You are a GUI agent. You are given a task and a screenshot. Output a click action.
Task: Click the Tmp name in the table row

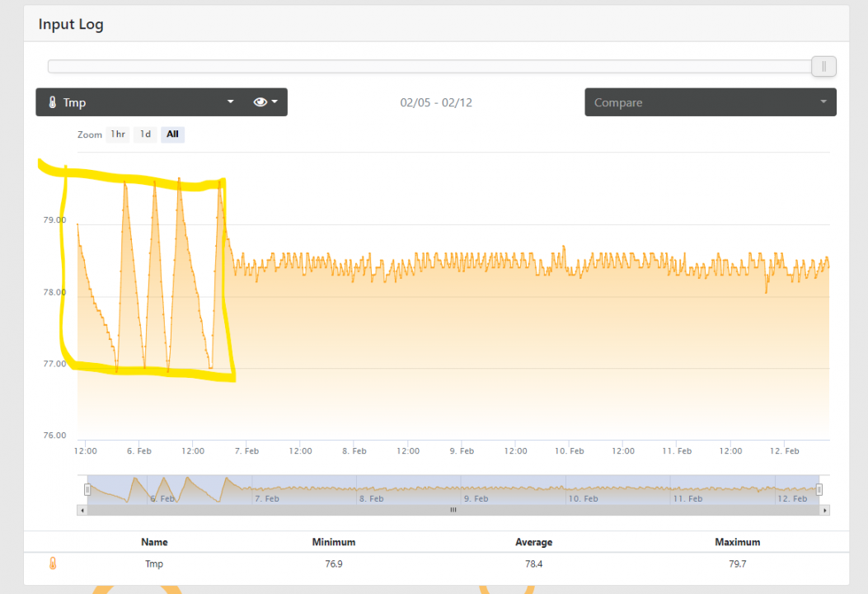[x=154, y=564]
